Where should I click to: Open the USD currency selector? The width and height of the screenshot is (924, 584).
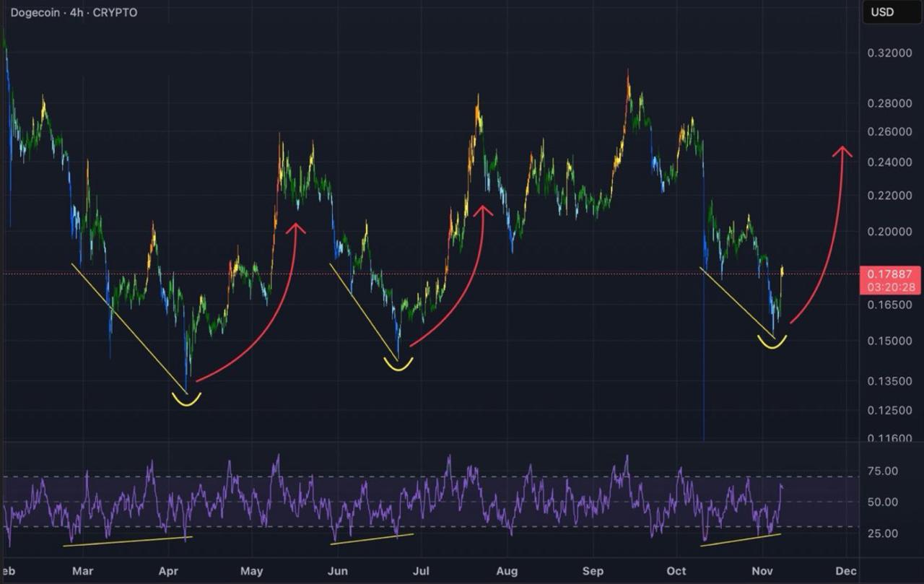pos(882,12)
